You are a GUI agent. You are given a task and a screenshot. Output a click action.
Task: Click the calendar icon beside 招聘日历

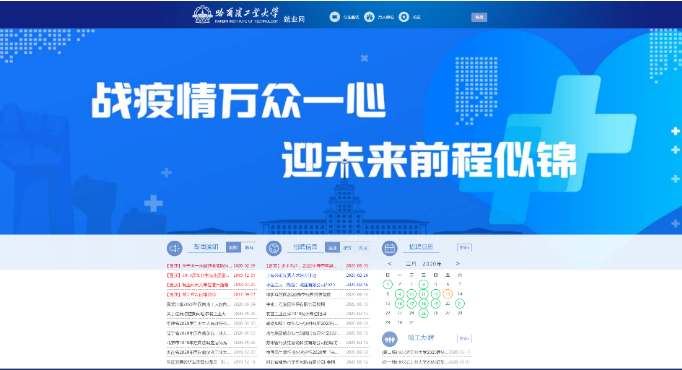pyautogui.click(x=390, y=248)
